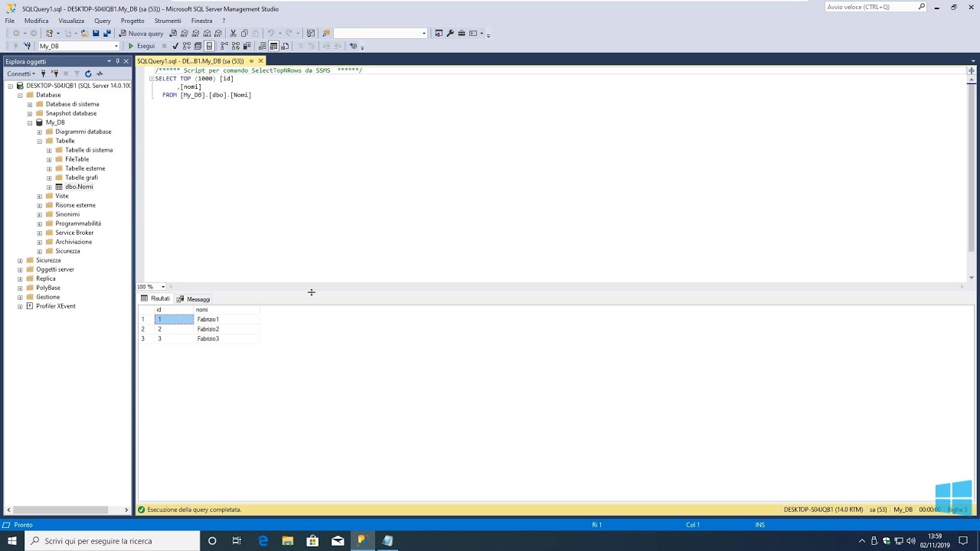This screenshot has height=551, width=980.
Task: Click the id column header
Action: pos(175,310)
